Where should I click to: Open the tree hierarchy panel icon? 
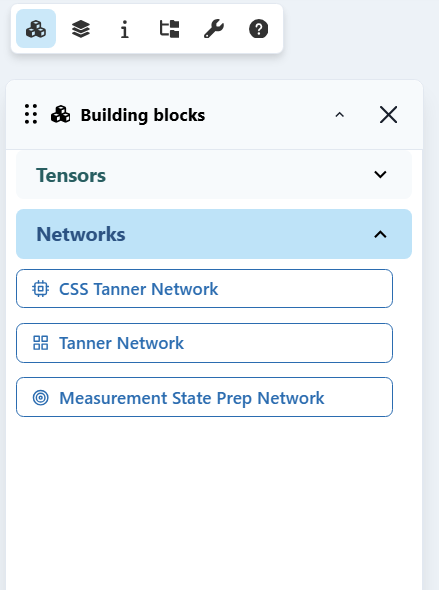pos(169,29)
